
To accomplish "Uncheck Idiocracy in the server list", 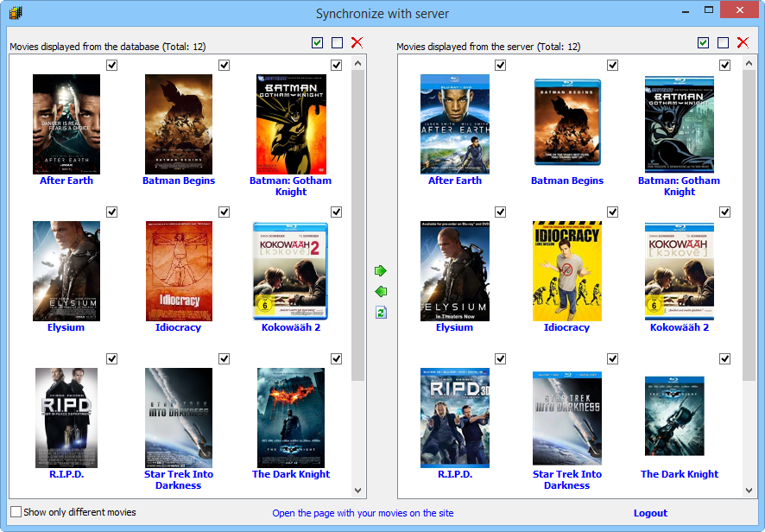I will click(612, 212).
